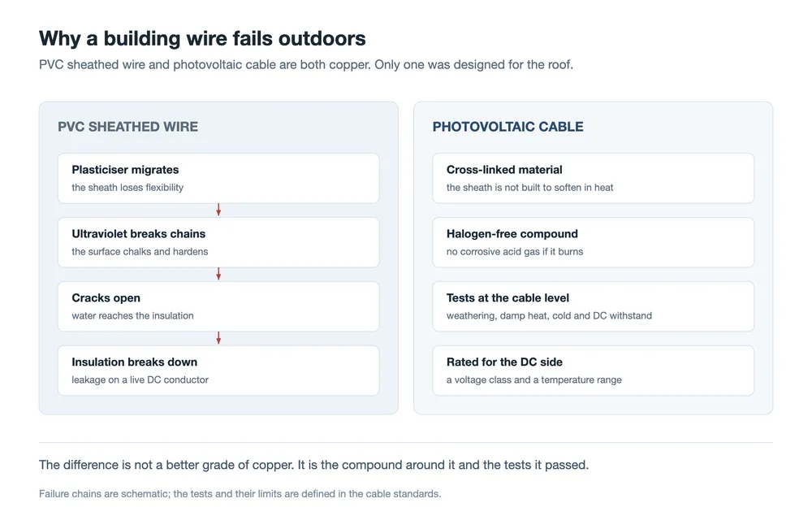Image resolution: width=812 pixels, height=516 pixels.
Task: Select the Rated for the DC side card
Action: tap(593, 371)
